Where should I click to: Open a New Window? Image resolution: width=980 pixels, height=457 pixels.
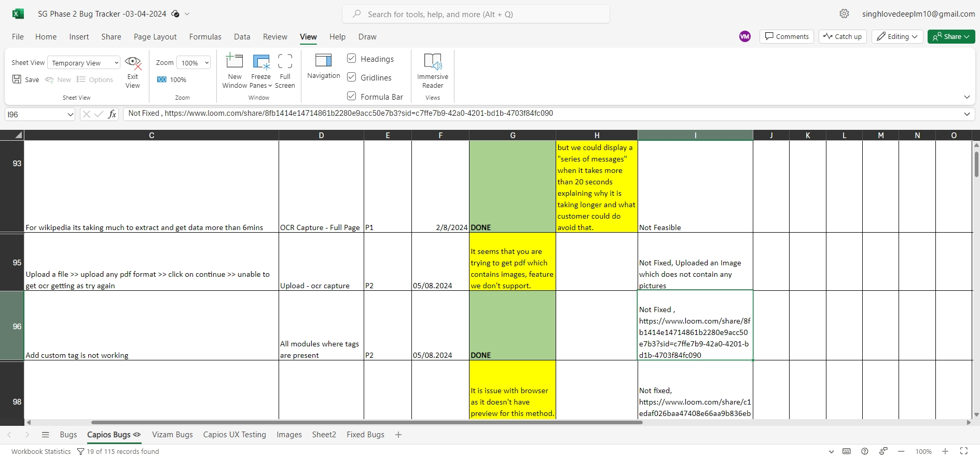point(234,72)
